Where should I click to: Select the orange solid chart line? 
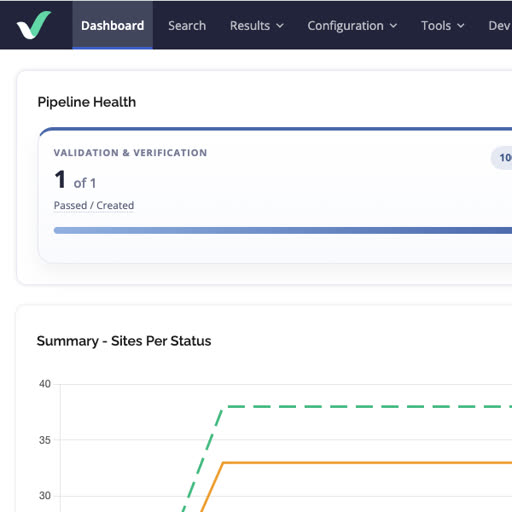[367, 463]
